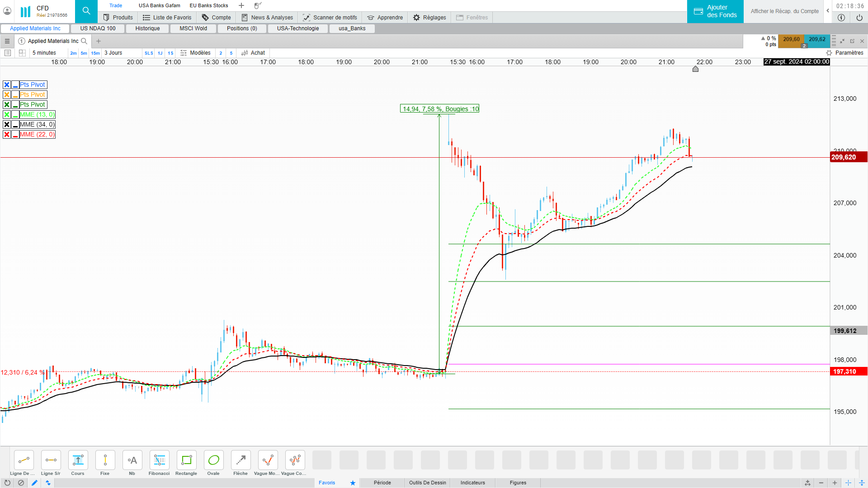
Task: Open the 5 minutes timeframe dropdown
Action: click(x=44, y=53)
